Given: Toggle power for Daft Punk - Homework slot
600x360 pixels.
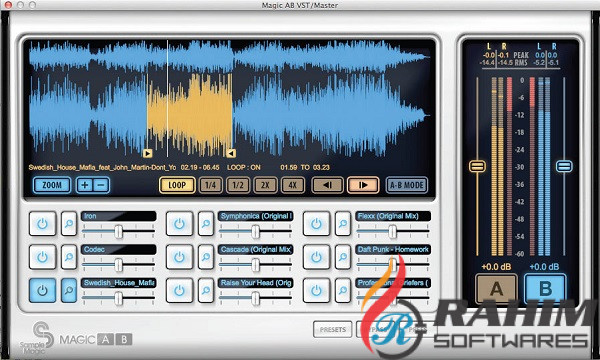Looking at the screenshot, I should pyautogui.click(x=316, y=257).
